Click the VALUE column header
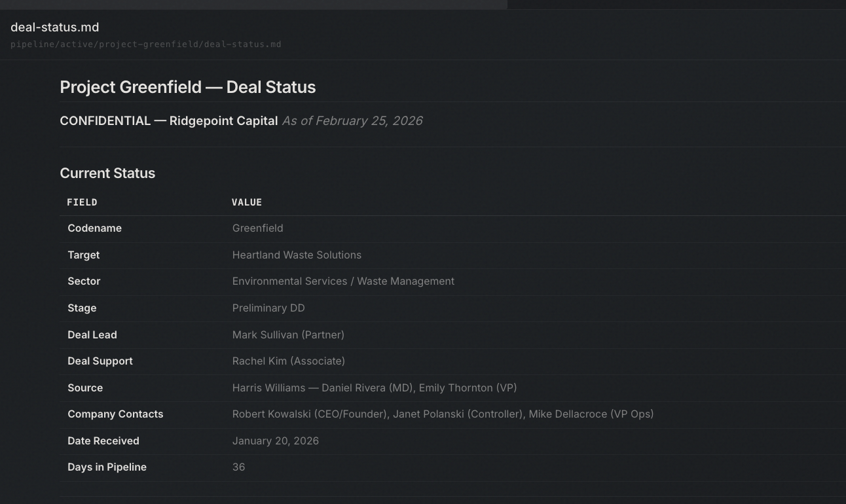846x504 pixels. coord(247,202)
